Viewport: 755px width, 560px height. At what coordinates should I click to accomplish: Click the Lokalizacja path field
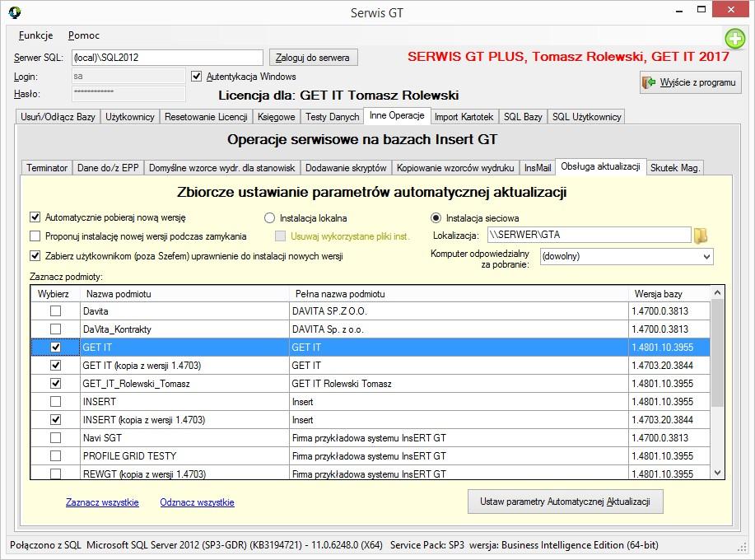(x=590, y=235)
